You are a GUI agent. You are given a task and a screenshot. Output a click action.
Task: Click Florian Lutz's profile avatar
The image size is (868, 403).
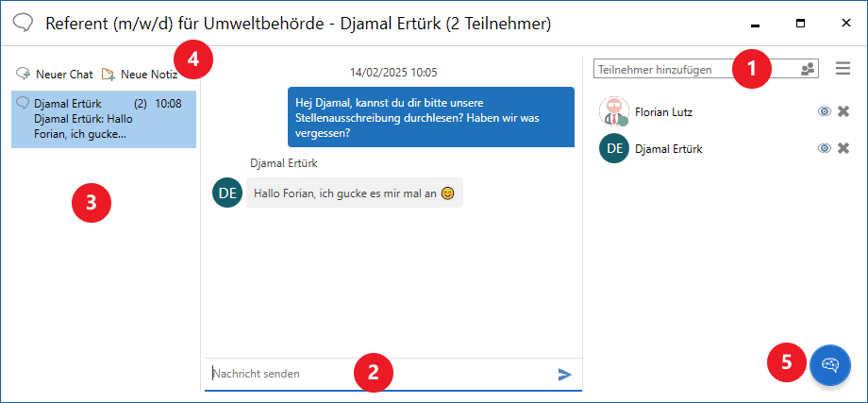[614, 111]
